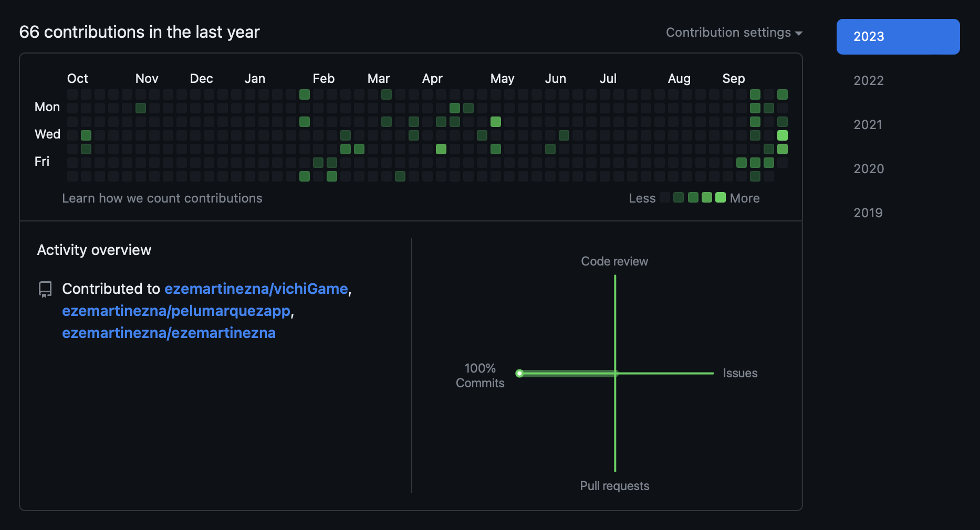Open the ezemartinezna/pelumarquezapp repository link
The width and height of the screenshot is (980, 530).
pos(176,311)
